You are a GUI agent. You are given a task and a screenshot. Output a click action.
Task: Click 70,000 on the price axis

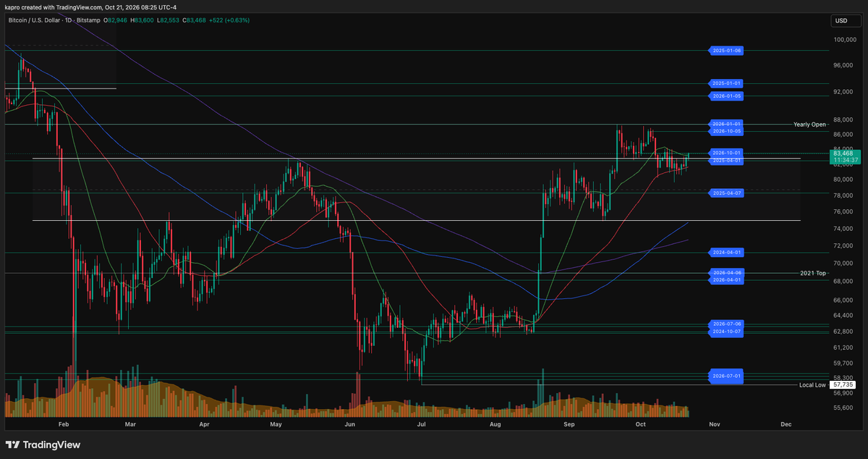tap(843, 264)
